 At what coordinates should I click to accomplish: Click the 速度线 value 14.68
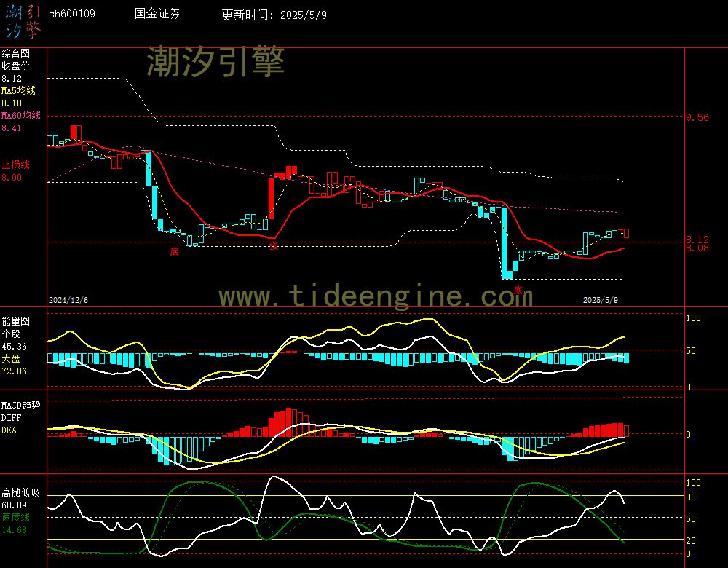15,530
